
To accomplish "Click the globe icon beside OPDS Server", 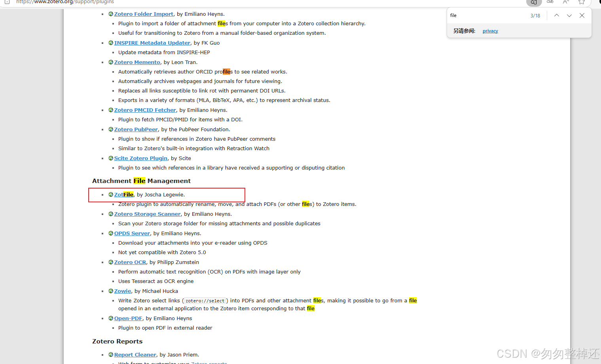I will coord(111,233).
